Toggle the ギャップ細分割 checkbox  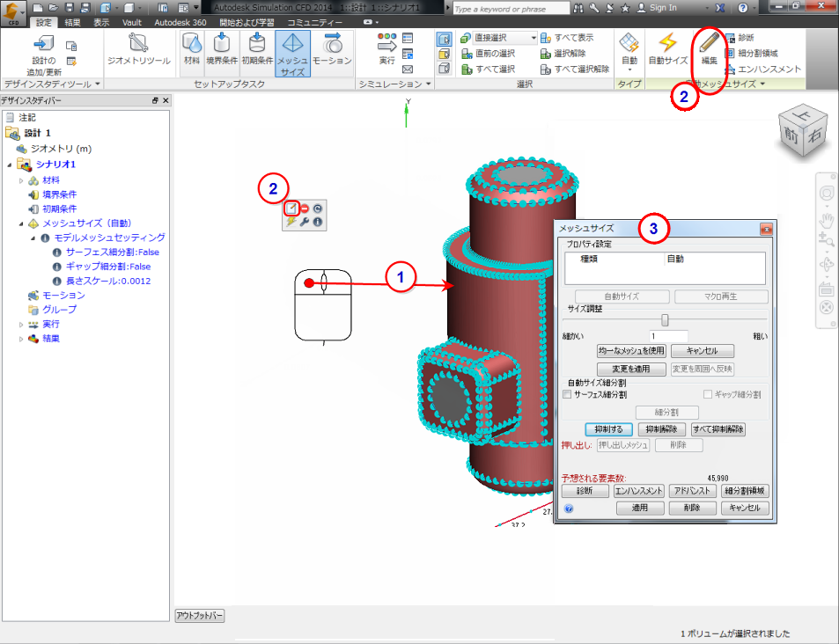pyautogui.click(x=708, y=394)
